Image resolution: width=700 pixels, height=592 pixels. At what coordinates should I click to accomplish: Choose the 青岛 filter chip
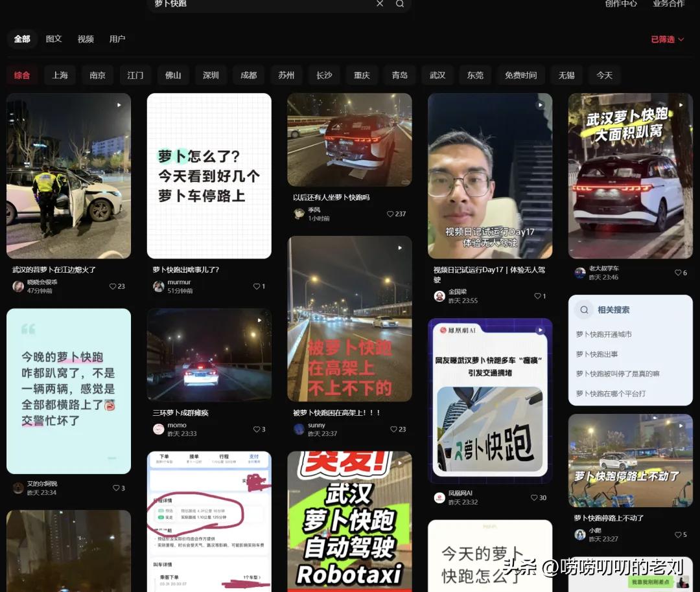point(399,75)
